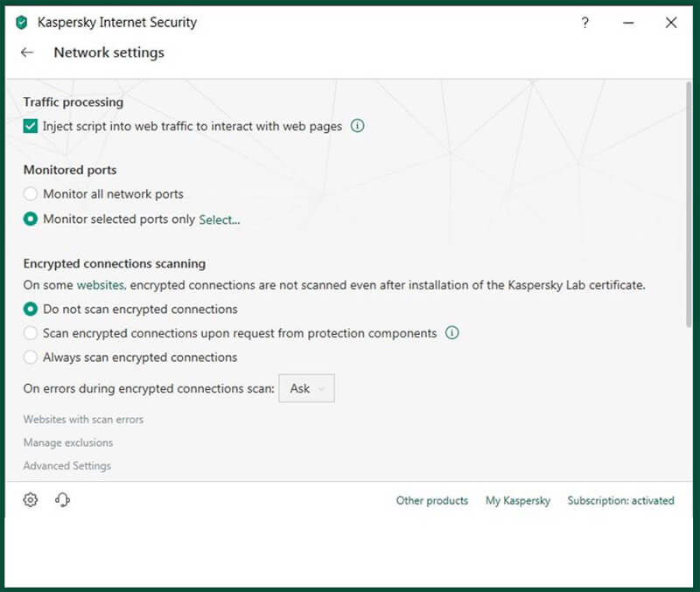Viewport: 700px width, 592px height.
Task: Open the Select... ports link
Action: point(220,219)
